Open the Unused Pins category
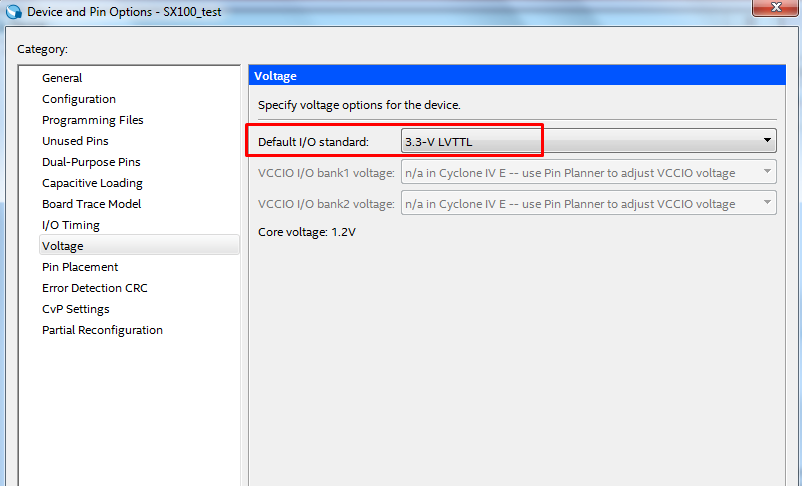The height and width of the screenshot is (486, 802). (75, 141)
